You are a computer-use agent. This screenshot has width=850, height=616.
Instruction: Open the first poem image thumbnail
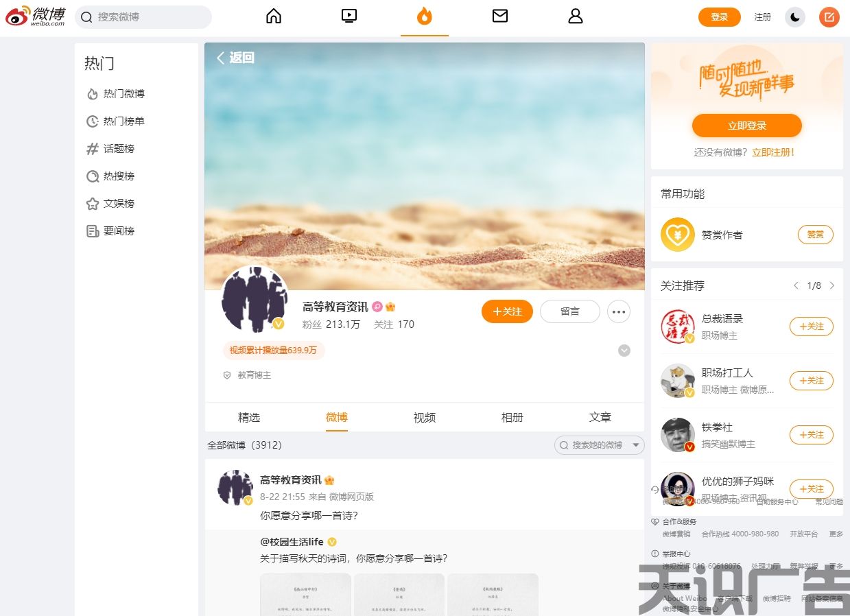305,595
